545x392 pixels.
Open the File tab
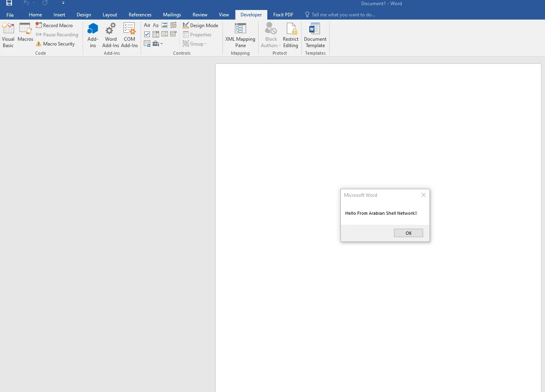[10, 15]
